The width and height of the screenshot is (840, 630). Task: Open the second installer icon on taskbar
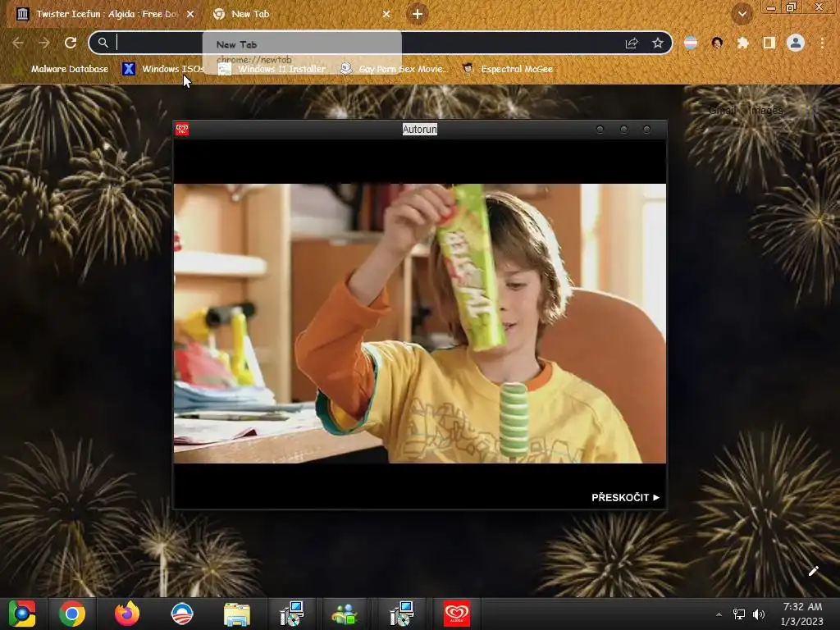[402, 614]
